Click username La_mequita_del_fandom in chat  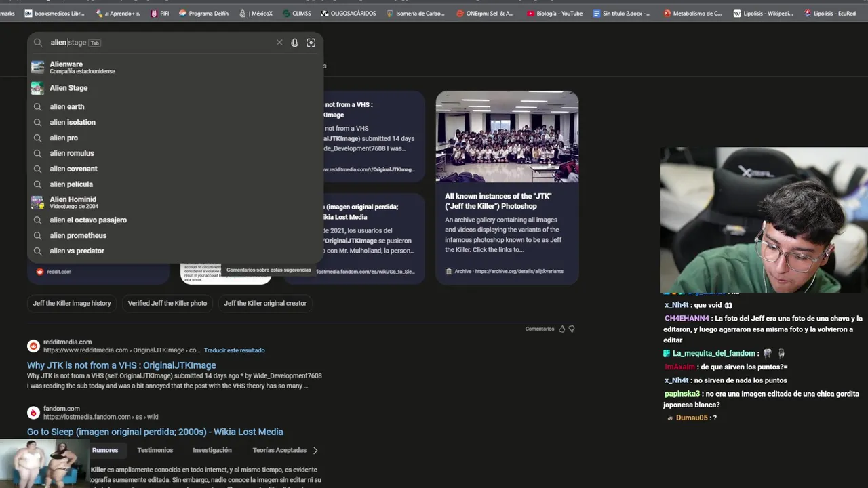(714, 353)
